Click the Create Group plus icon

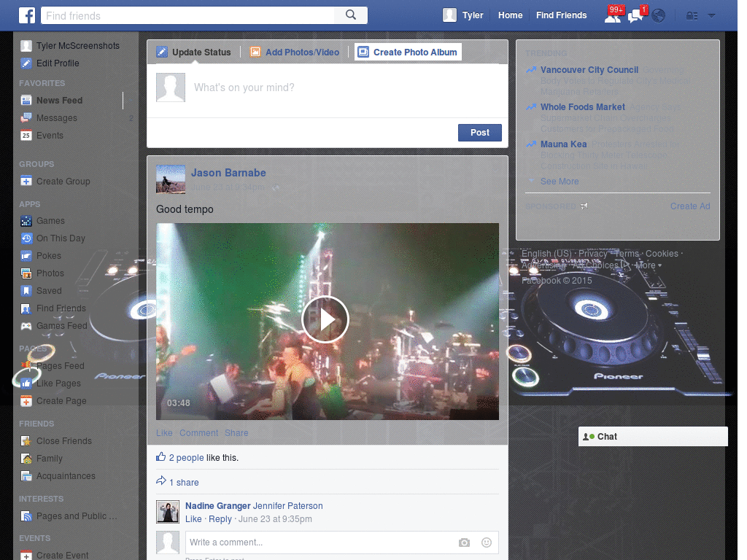point(26,182)
